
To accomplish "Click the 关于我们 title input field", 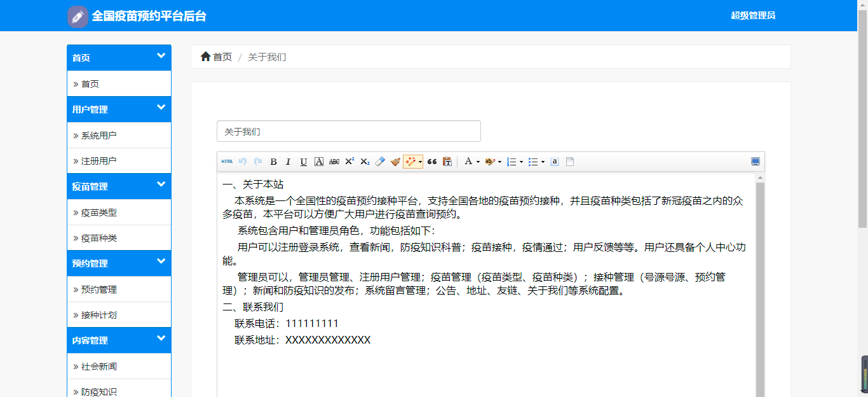I will click(x=349, y=131).
